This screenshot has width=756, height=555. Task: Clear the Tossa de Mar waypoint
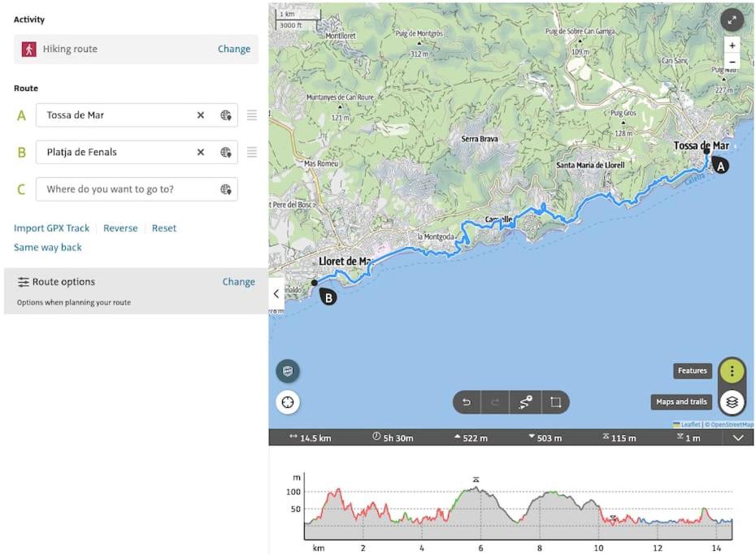point(201,115)
